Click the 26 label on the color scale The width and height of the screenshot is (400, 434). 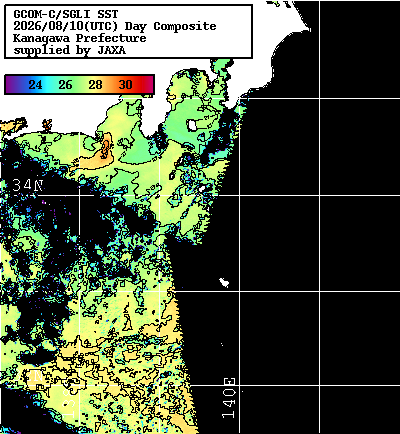point(65,85)
